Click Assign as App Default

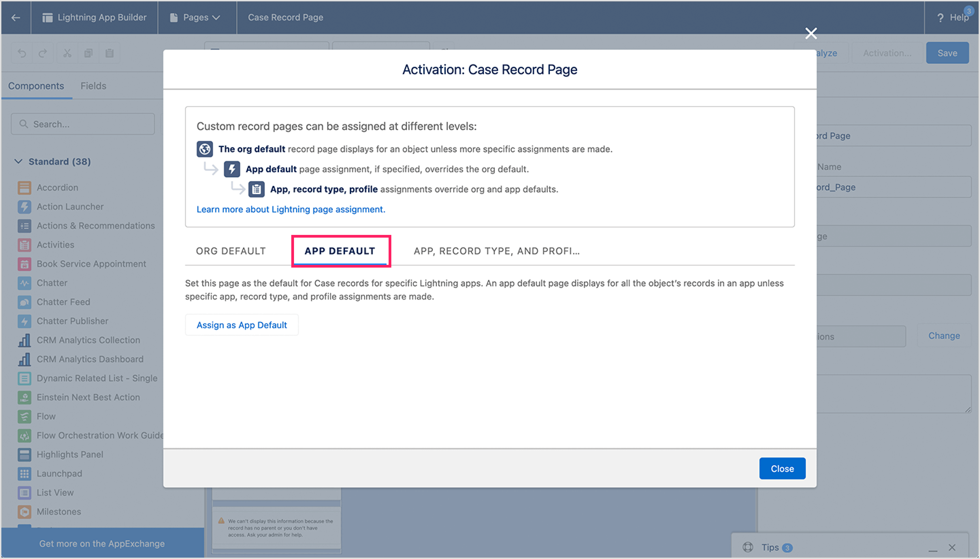click(x=241, y=324)
